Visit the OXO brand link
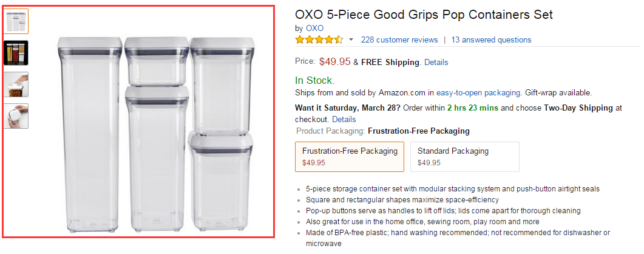Viewport: 644px width, 254px height. tap(314, 28)
